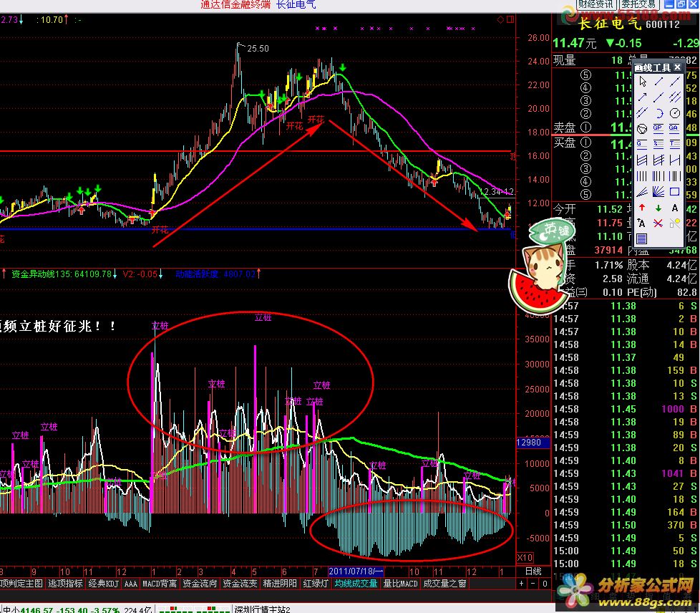Select the GA golden amplitude tool

tap(675, 128)
